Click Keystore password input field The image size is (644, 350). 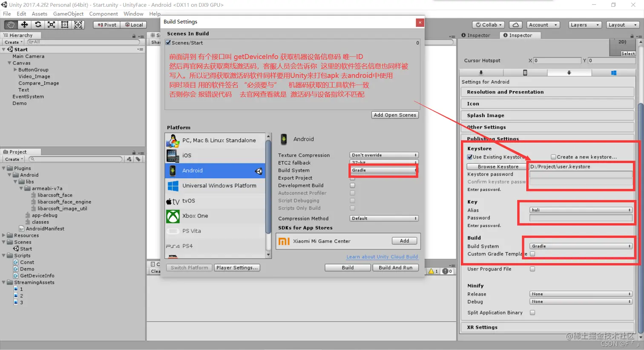click(581, 174)
